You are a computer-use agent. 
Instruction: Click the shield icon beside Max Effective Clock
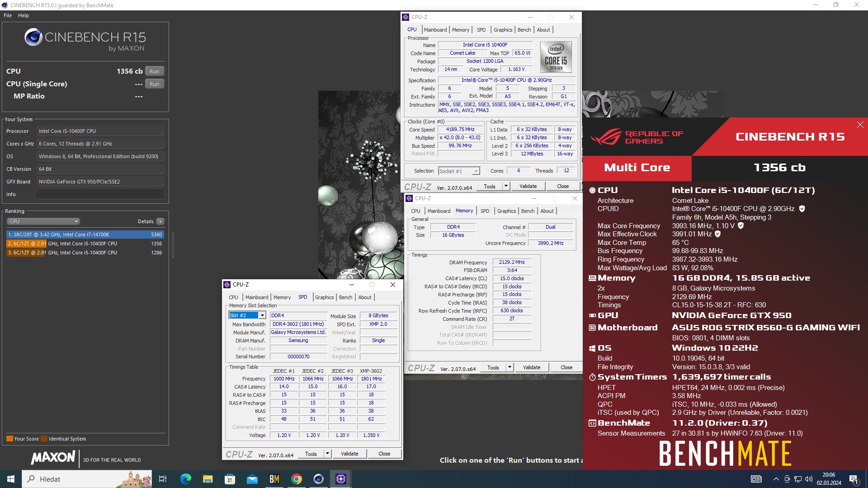coord(717,234)
